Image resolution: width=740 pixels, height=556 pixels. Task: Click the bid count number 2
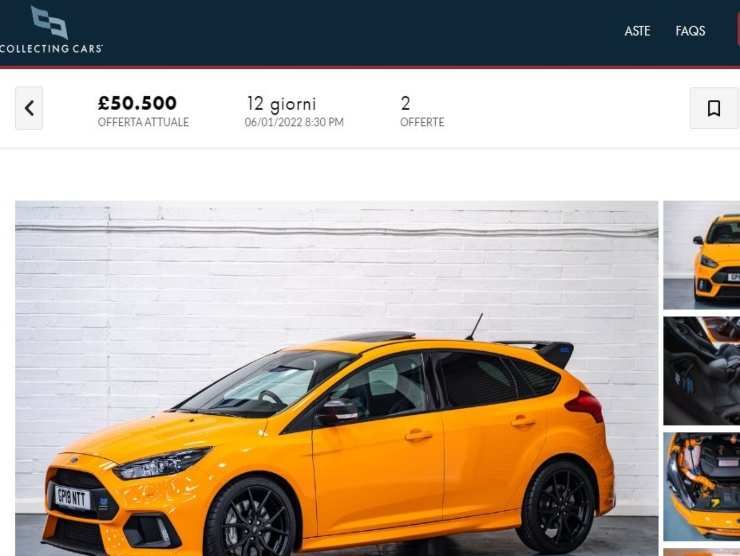point(405,103)
